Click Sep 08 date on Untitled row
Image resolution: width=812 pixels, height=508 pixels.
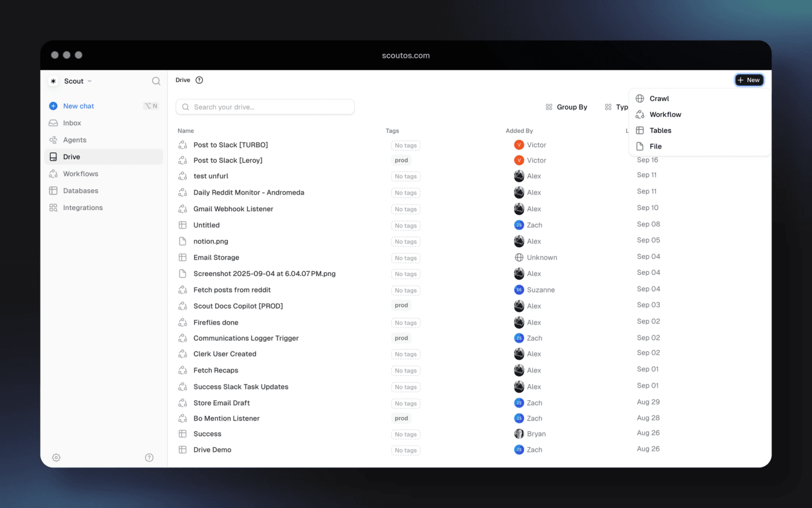648,224
